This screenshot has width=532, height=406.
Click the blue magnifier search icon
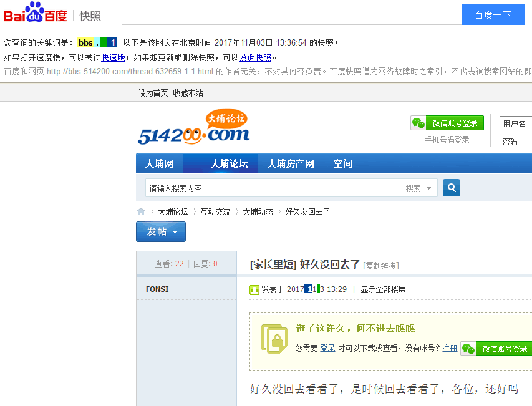tap(451, 188)
